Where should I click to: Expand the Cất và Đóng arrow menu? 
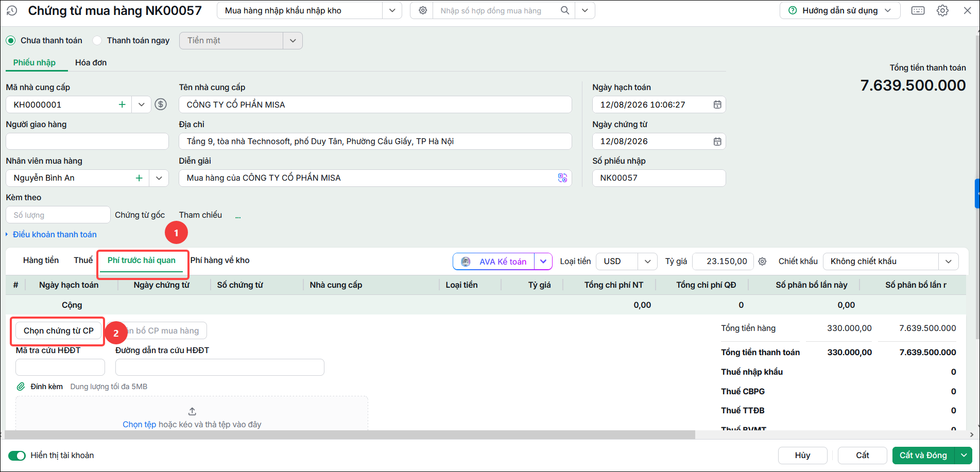click(x=964, y=456)
